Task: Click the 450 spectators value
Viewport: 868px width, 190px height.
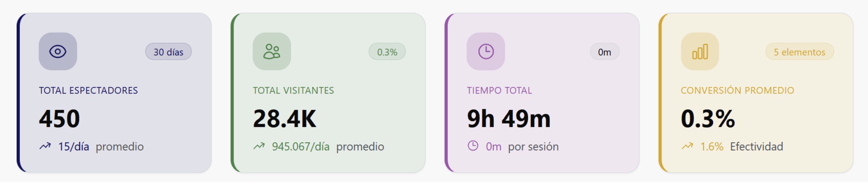Action: point(59,118)
